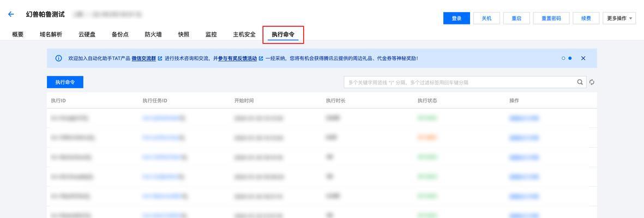This screenshot has width=644, height=218.
Task: Click the 续费 button
Action: point(586,18)
